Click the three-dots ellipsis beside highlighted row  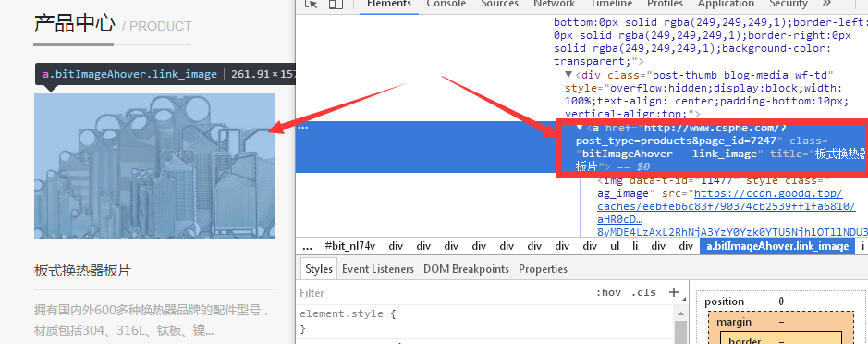pos(303,128)
